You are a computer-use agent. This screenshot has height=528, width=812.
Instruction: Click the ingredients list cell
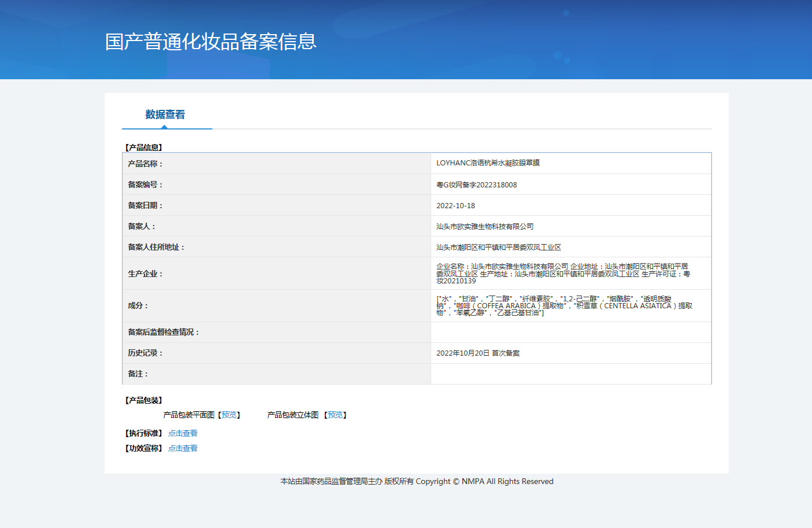(x=571, y=306)
